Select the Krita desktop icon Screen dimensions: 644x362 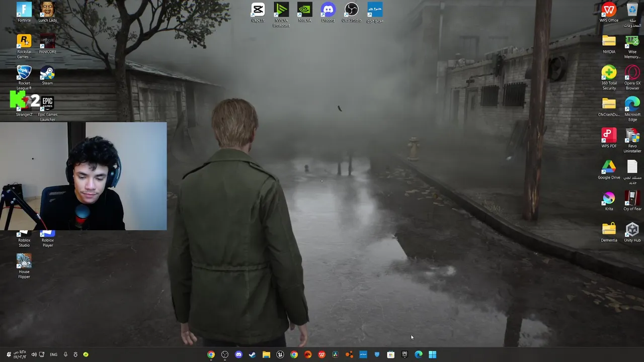coord(609,201)
